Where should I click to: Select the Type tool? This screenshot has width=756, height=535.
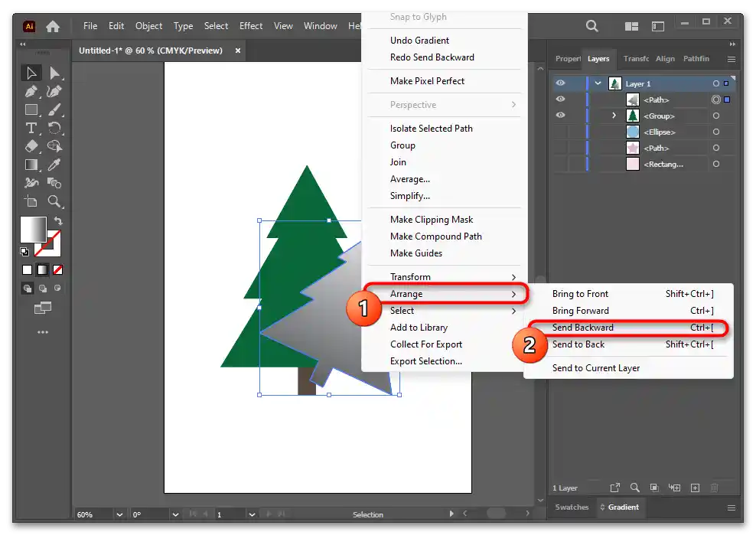[x=31, y=128]
